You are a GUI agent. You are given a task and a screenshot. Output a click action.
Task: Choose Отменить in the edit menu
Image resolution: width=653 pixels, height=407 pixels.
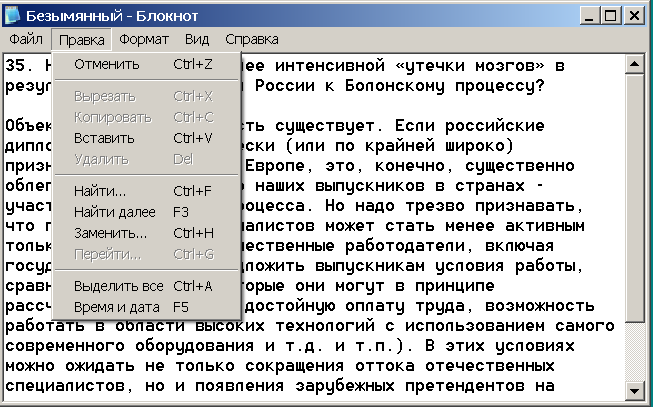point(107,65)
